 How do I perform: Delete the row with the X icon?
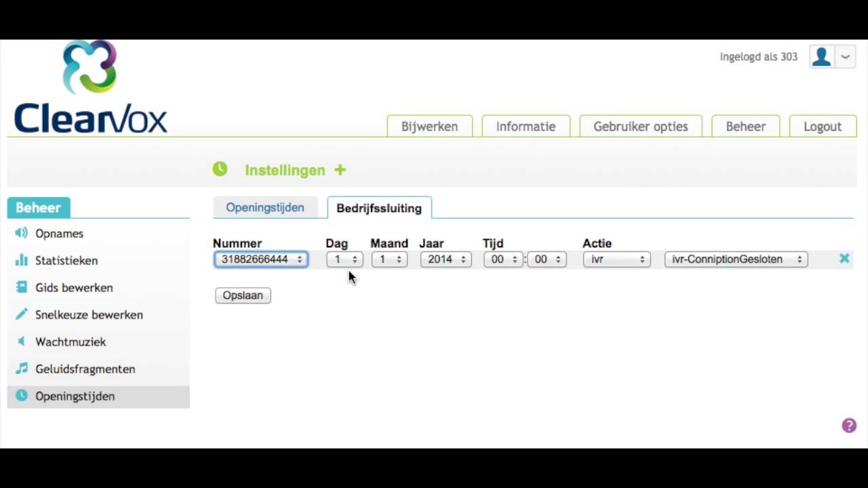tap(844, 258)
